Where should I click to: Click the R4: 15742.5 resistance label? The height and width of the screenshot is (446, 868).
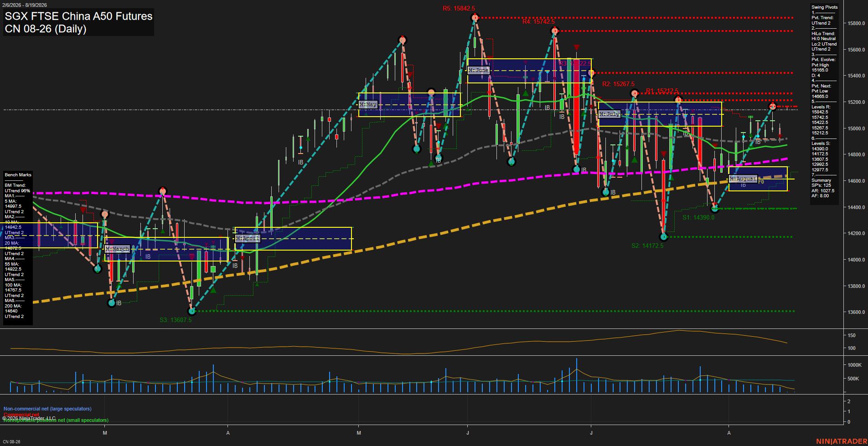538,22
